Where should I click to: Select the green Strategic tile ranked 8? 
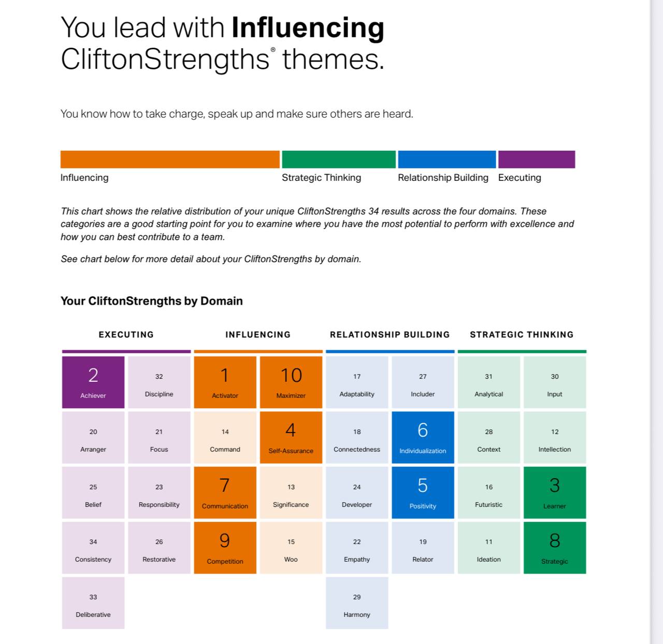tap(555, 548)
